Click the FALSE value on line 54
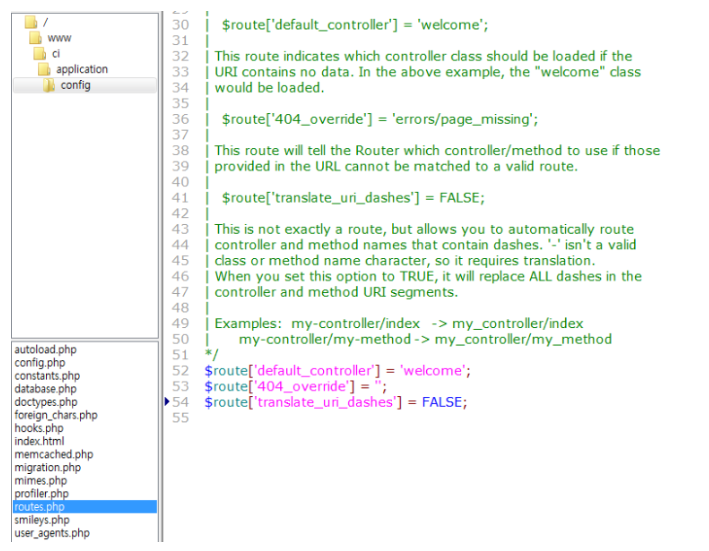 442,402
